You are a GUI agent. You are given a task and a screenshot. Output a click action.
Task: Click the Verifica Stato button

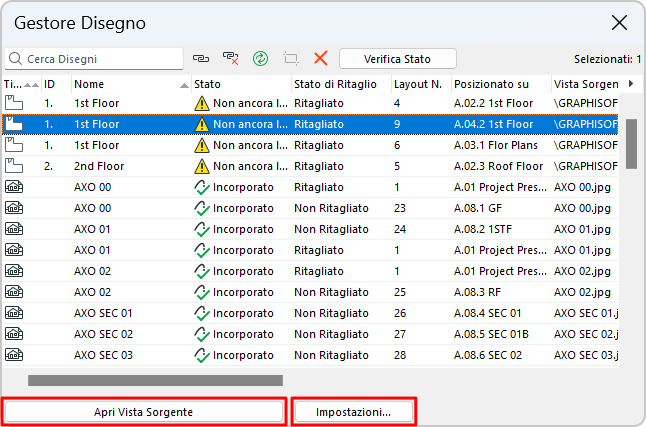point(398,59)
